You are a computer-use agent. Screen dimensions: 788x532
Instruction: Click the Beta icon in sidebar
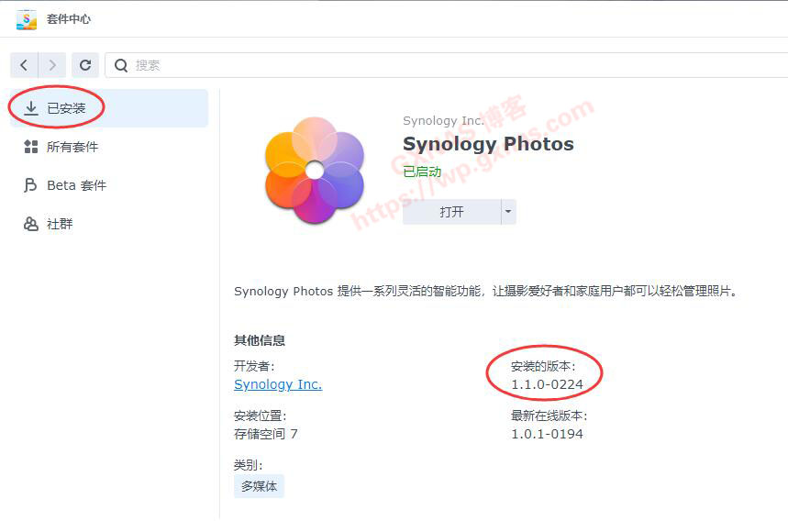(31, 185)
